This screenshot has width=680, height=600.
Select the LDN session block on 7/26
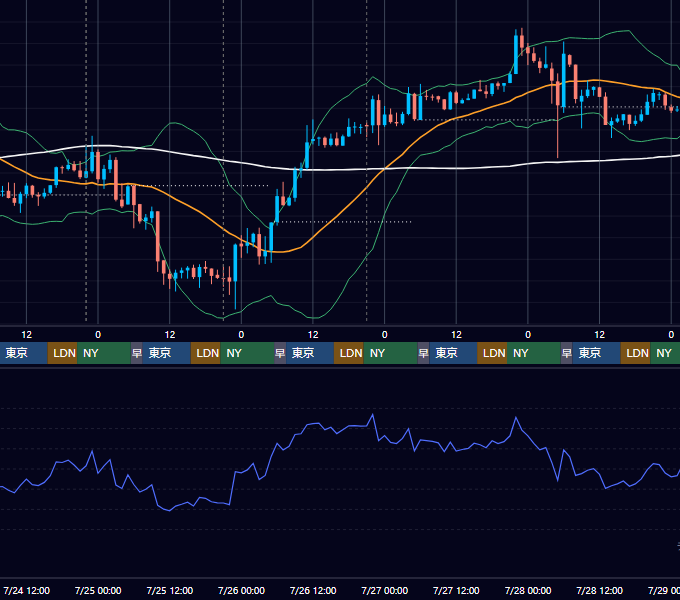coord(349,353)
